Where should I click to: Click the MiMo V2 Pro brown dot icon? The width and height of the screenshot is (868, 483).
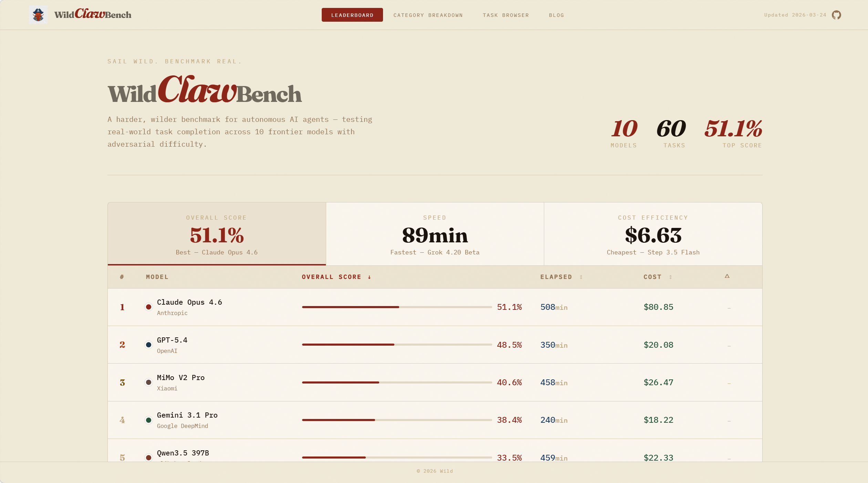(148, 382)
